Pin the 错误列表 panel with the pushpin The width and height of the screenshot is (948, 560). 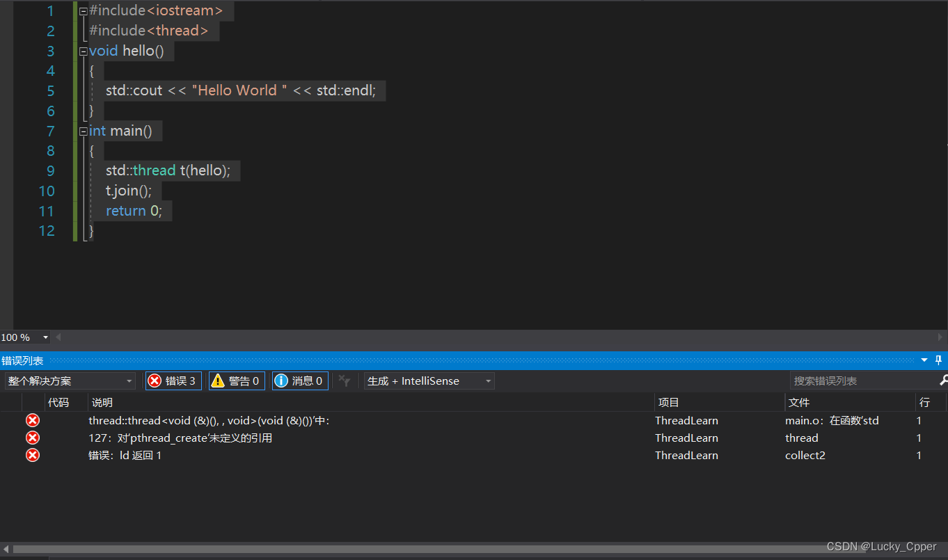(938, 360)
